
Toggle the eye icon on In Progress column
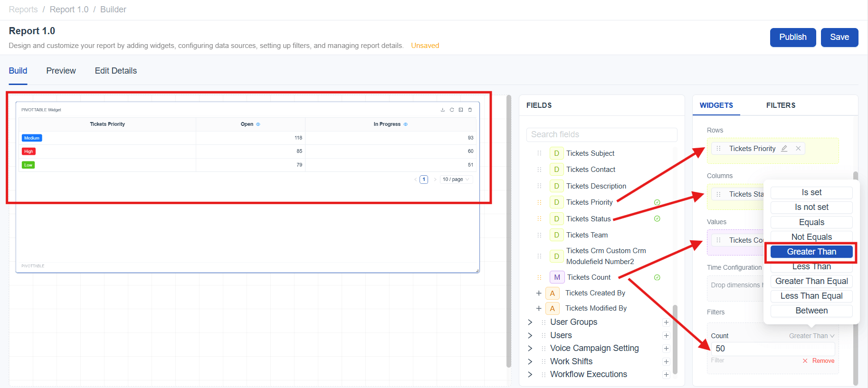click(406, 124)
